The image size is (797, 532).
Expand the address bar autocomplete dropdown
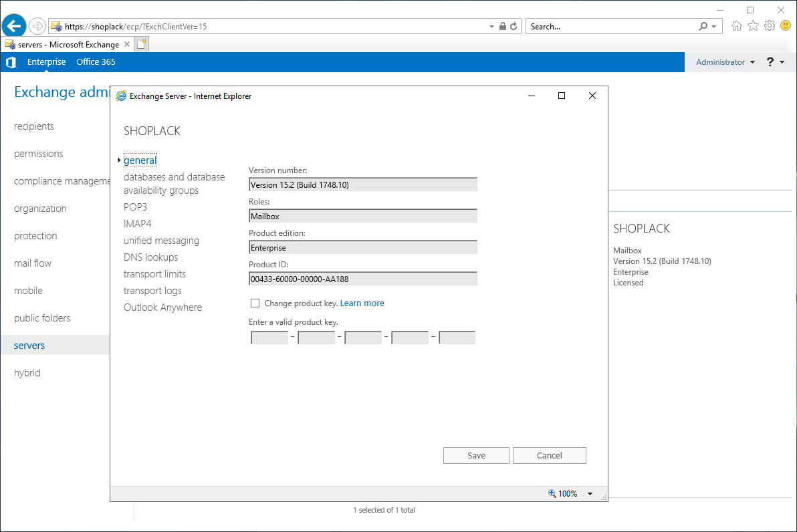pos(491,27)
